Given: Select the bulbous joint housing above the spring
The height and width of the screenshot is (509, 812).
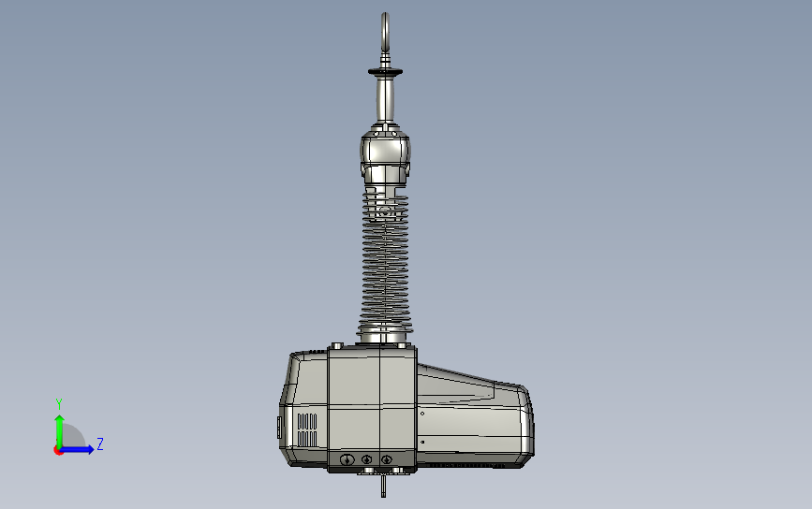Looking at the screenshot, I should click(x=385, y=153).
